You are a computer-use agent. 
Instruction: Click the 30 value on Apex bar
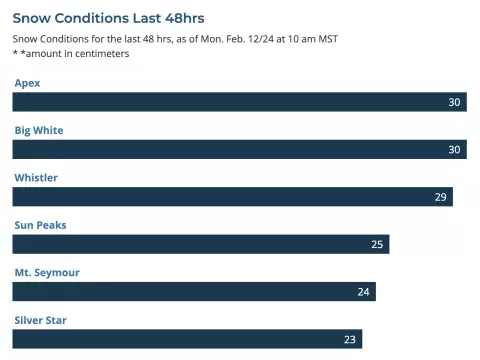pos(454,102)
